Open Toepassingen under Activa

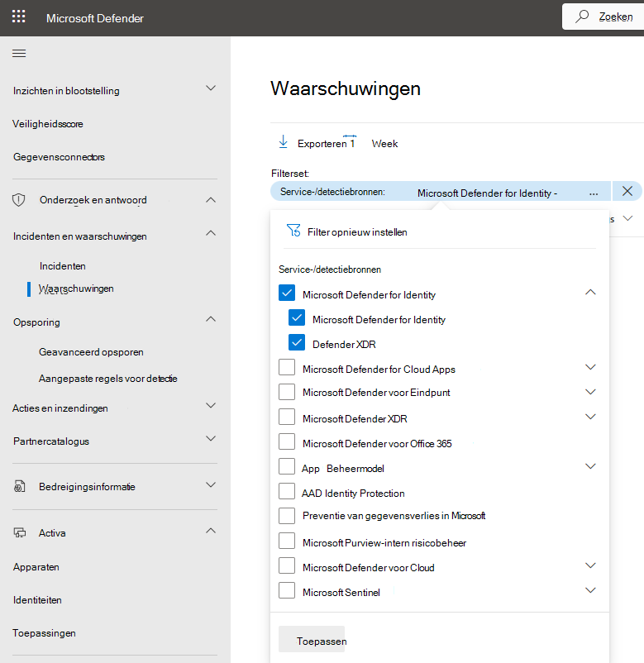pyautogui.click(x=44, y=633)
